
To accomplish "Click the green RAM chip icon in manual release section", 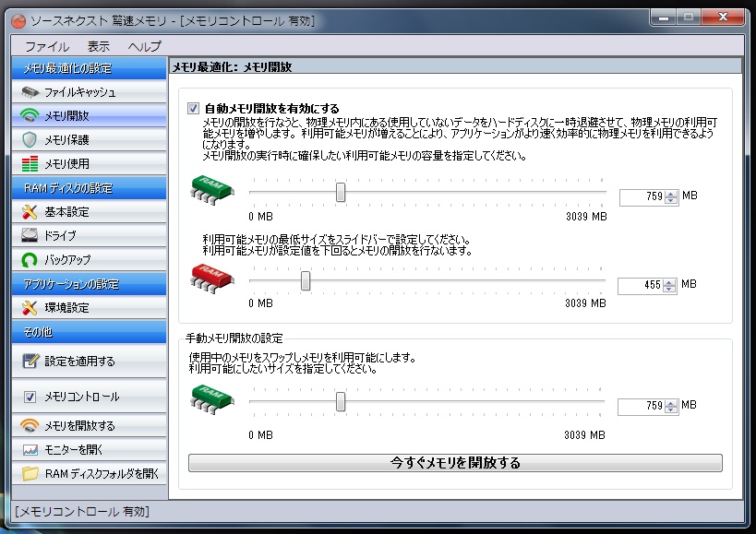I will 212,399.
